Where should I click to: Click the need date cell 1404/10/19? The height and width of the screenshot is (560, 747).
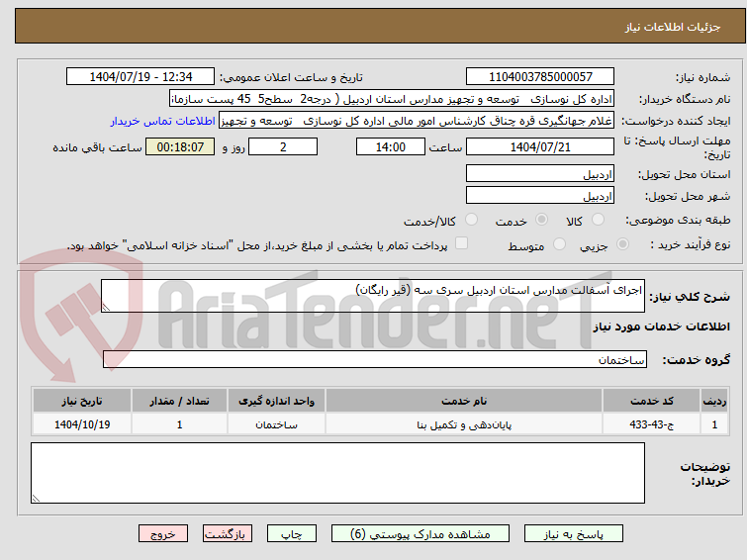tap(82, 424)
